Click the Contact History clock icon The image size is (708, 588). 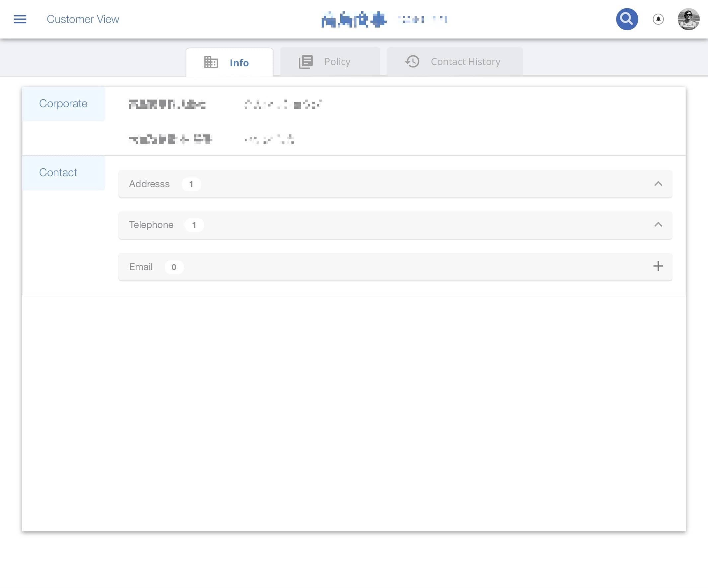(412, 62)
